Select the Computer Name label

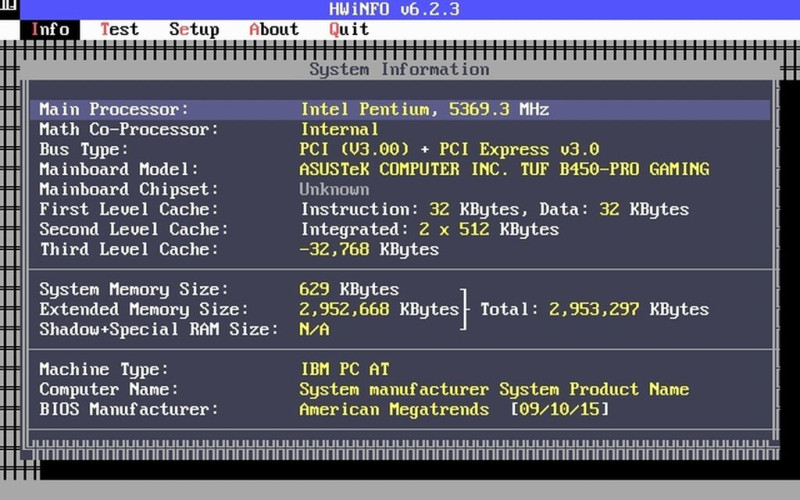pyautogui.click(x=109, y=389)
